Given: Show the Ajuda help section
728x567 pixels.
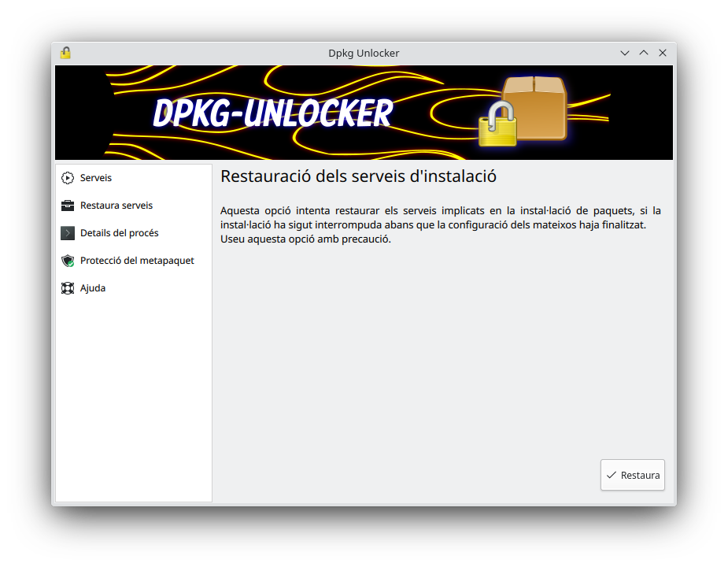Looking at the screenshot, I should pos(93,288).
